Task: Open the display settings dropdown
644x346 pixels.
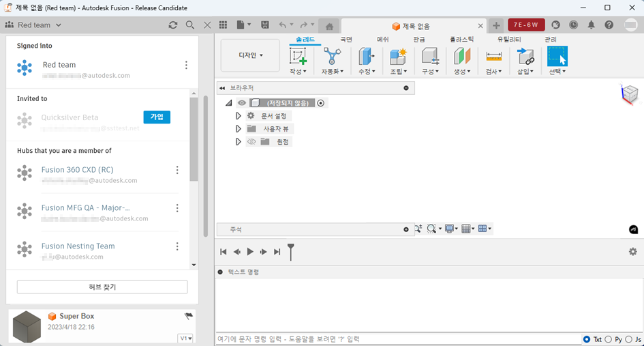Action: [451, 229]
